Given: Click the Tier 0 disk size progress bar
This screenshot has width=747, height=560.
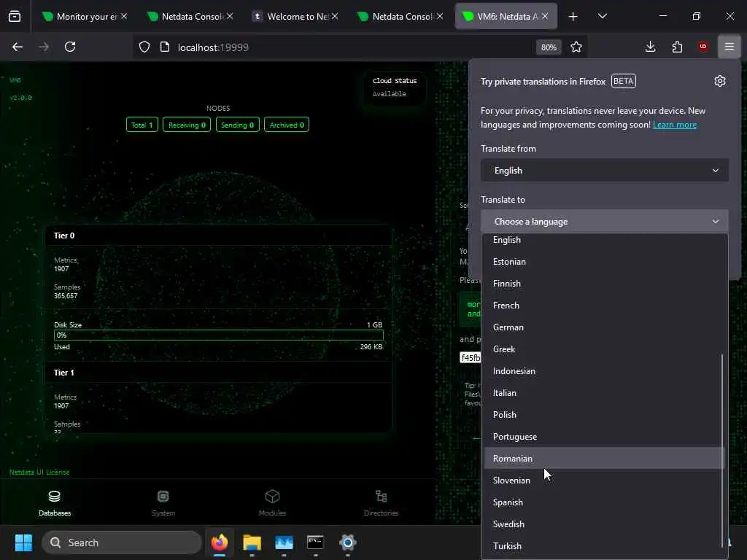Looking at the screenshot, I should (219, 335).
